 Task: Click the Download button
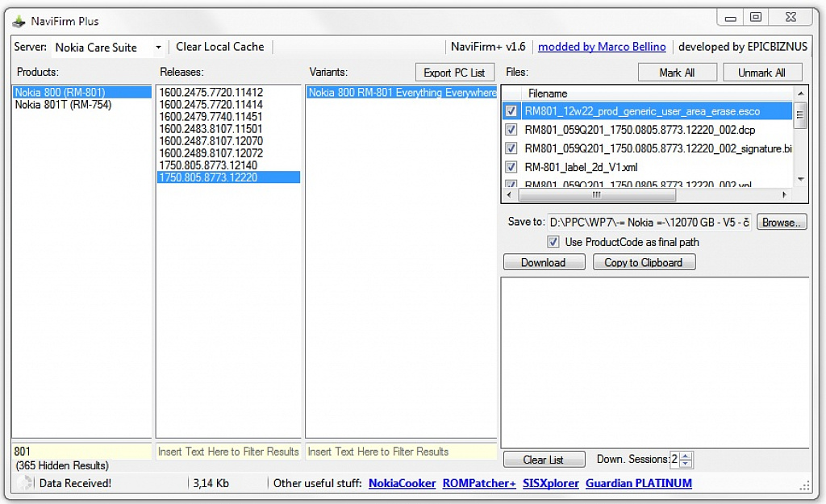tap(544, 262)
